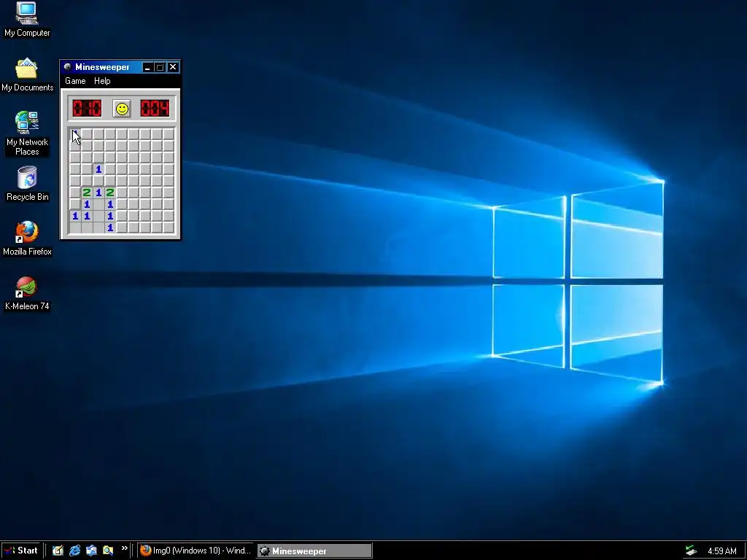Click the red timer display showing 004
Screen dimensions: 747x560
coord(155,109)
